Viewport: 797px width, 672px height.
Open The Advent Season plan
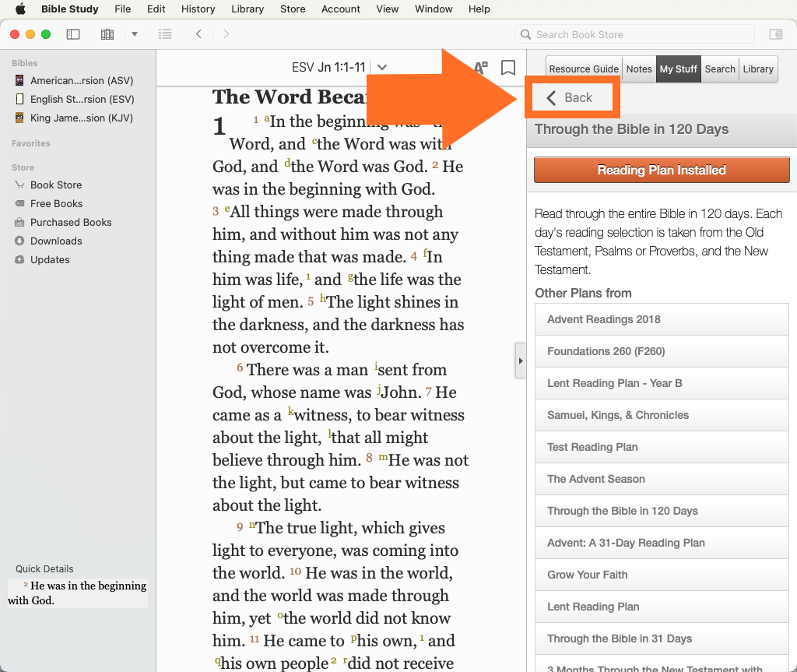tap(662, 479)
